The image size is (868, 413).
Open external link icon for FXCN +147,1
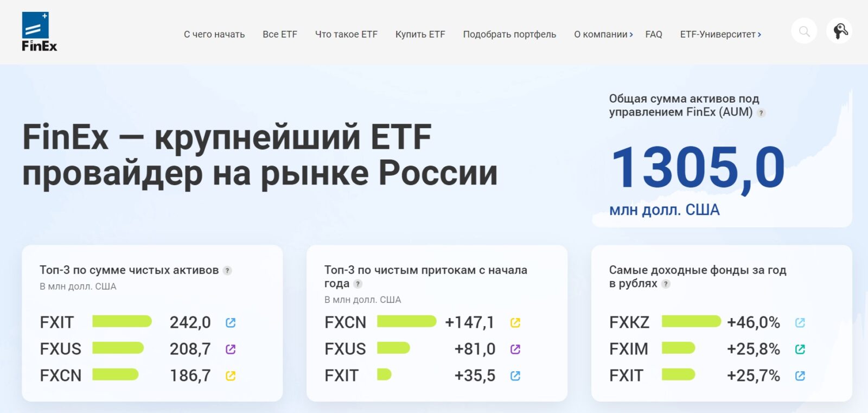[515, 323]
